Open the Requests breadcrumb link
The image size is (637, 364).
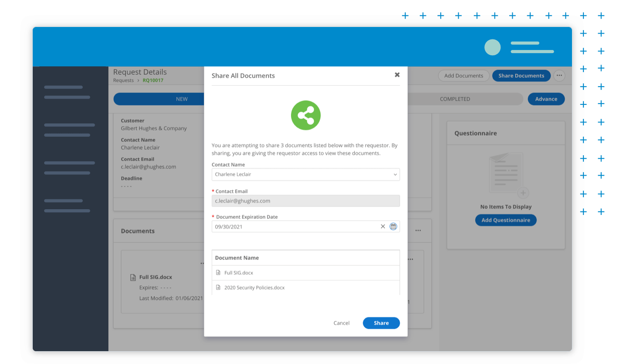click(123, 80)
